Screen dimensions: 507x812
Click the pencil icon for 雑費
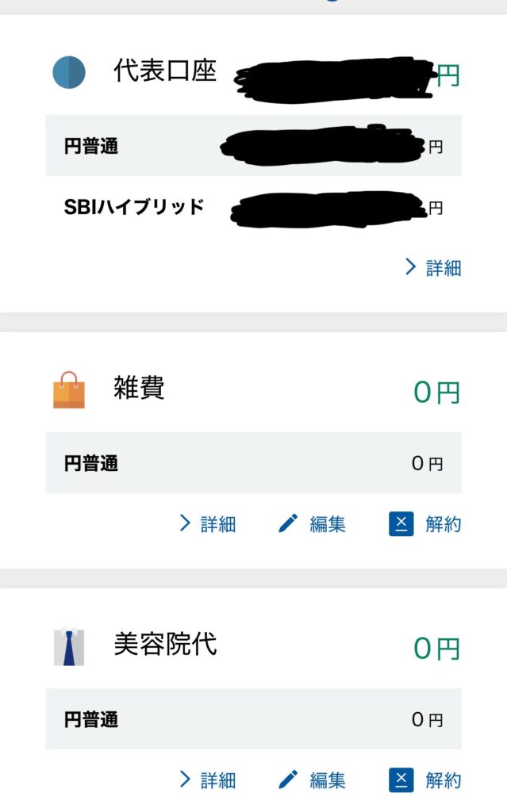click(x=288, y=523)
